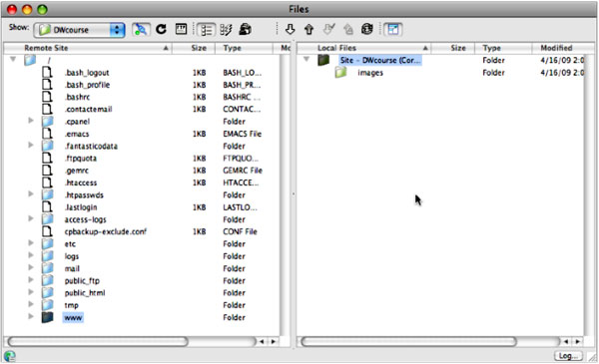Select the cpbackup-exclude.conf file
599x364 pixels.
[106, 232]
